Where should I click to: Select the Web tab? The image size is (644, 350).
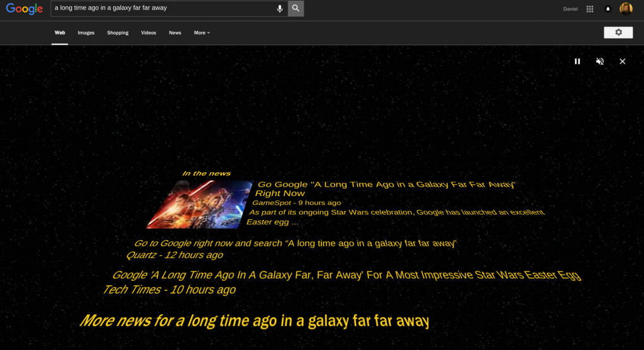coord(60,33)
